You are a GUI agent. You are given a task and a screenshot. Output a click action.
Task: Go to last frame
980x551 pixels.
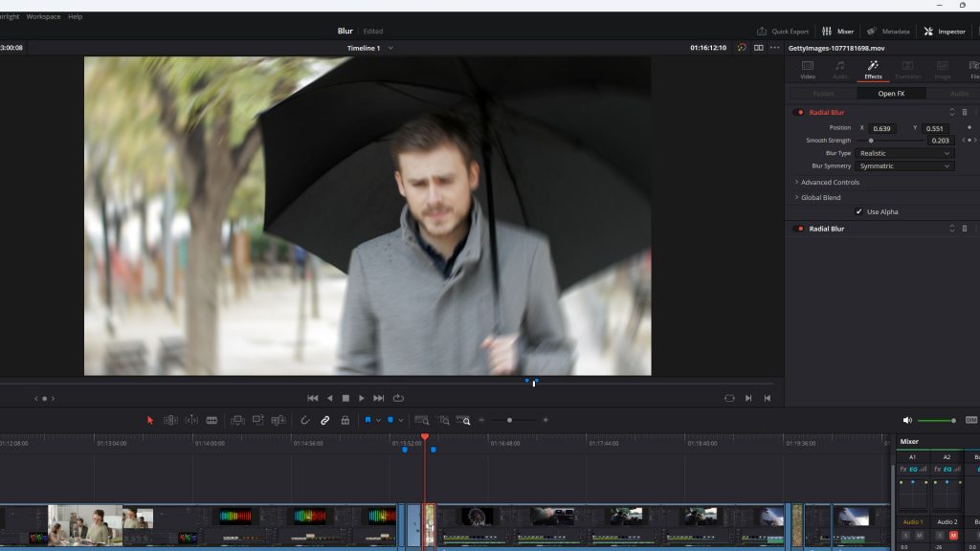(379, 398)
